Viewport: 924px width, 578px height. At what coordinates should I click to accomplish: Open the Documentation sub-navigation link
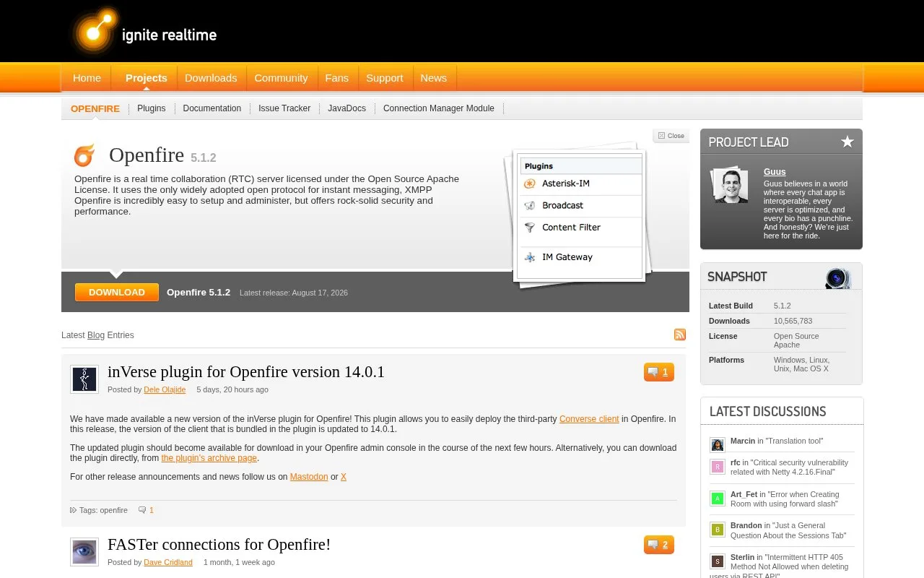pos(212,108)
